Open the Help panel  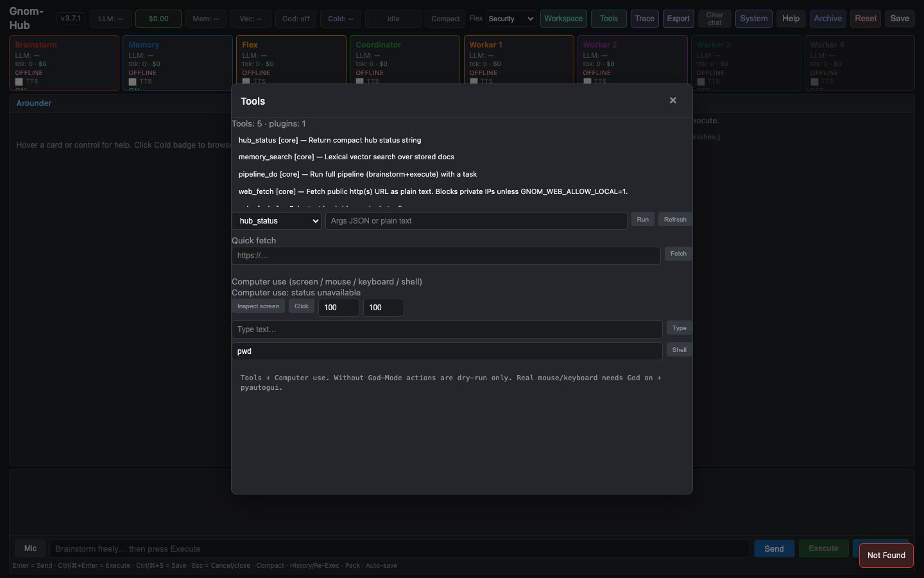(791, 19)
